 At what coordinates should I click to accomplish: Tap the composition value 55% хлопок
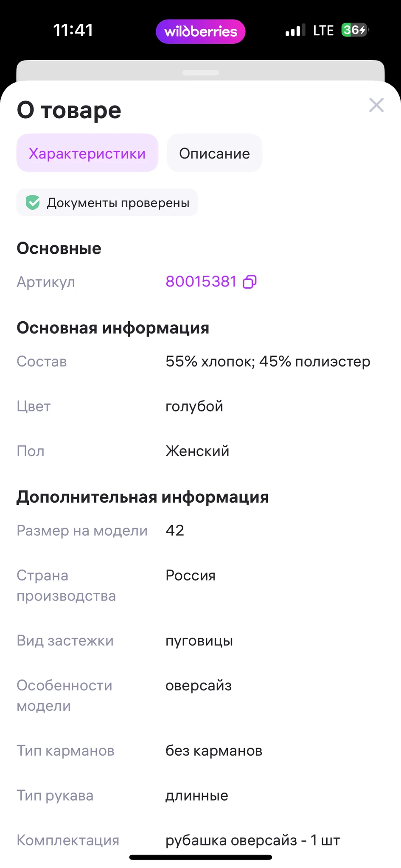tap(268, 362)
